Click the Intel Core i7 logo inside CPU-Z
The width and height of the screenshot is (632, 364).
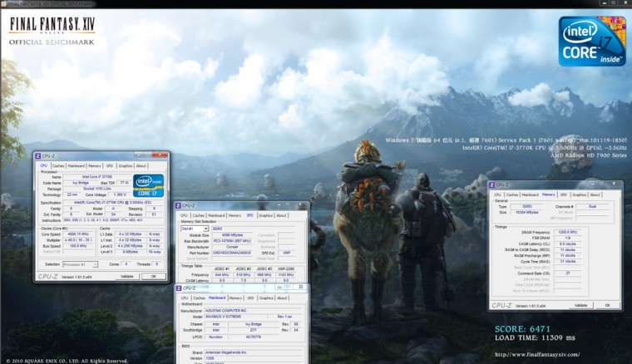tap(148, 185)
